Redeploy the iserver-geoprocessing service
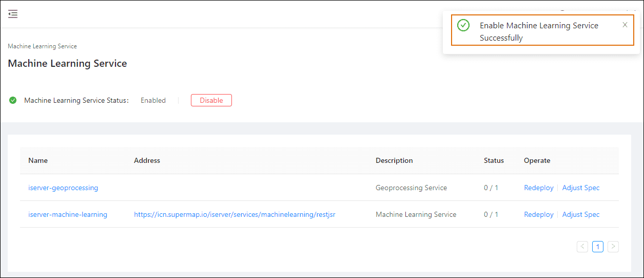This screenshot has height=278, width=644. 538,188
